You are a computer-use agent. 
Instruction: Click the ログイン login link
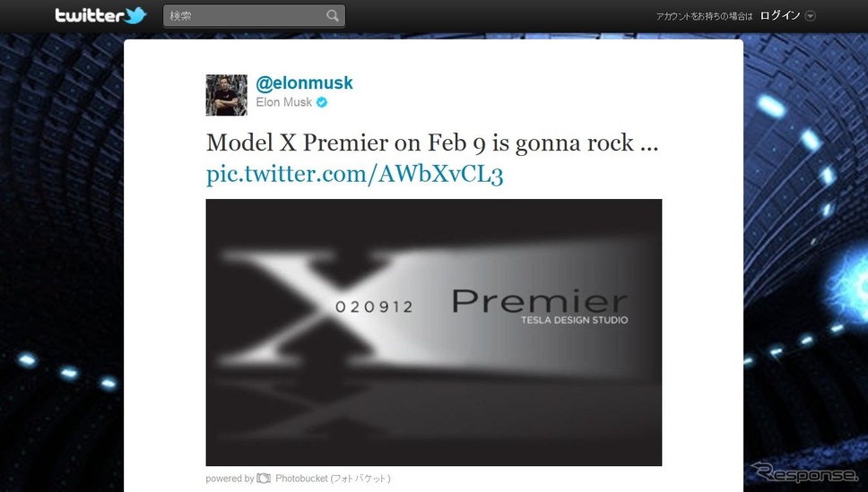pos(780,15)
